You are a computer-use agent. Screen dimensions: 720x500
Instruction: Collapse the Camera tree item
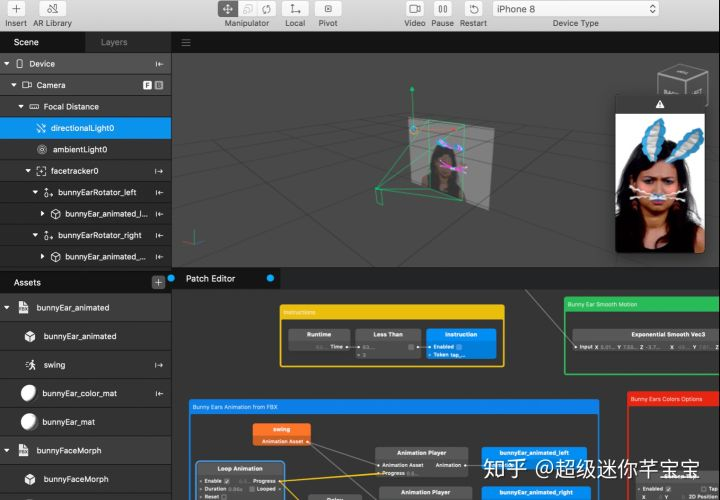14,85
